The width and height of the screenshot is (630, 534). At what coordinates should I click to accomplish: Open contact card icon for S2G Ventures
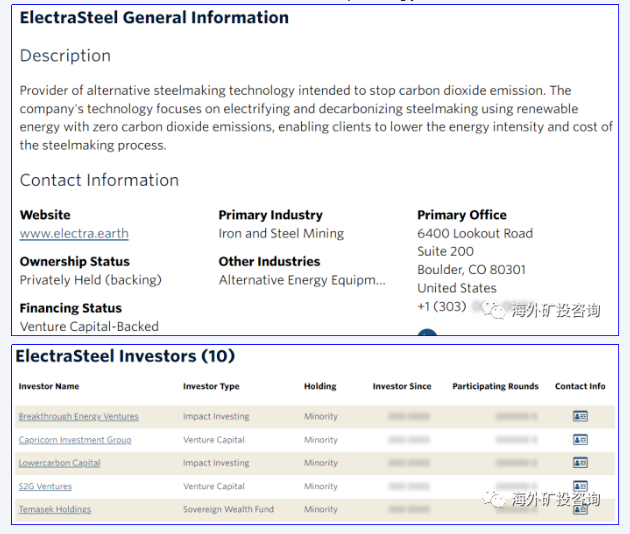click(x=580, y=486)
